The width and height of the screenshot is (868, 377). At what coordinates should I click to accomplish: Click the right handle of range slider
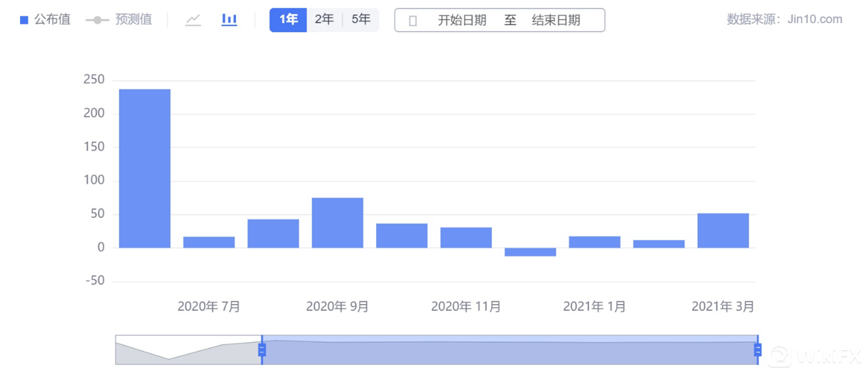(758, 350)
